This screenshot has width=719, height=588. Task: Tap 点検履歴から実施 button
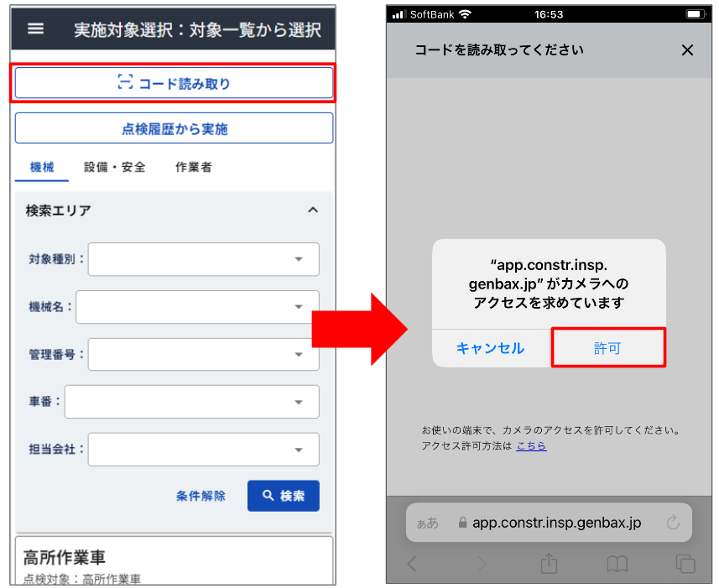(x=174, y=128)
